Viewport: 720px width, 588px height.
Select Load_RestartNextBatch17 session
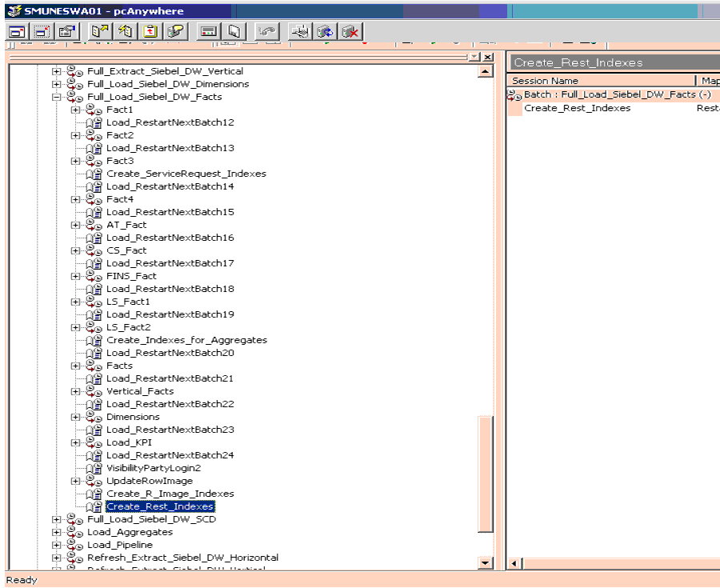(170, 263)
